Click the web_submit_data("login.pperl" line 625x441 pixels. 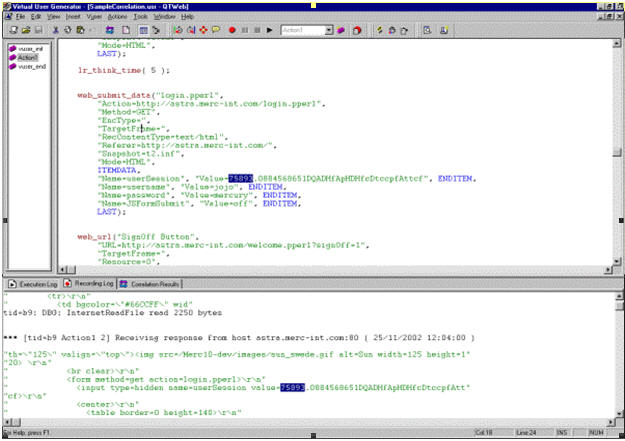(150, 95)
